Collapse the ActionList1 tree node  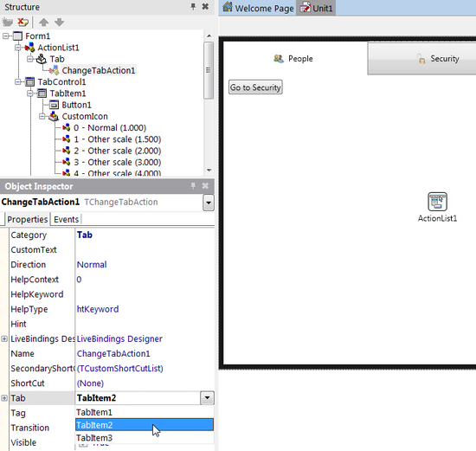(18, 48)
